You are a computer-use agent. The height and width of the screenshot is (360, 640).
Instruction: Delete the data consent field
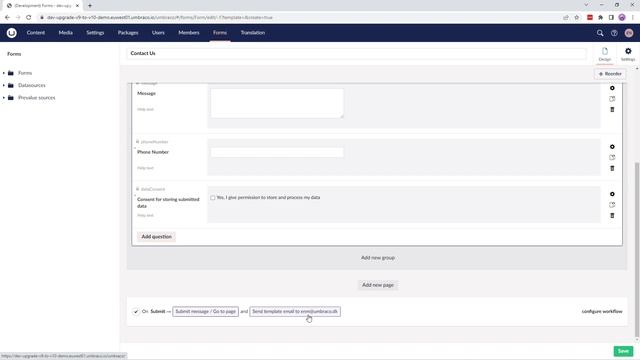612,216
